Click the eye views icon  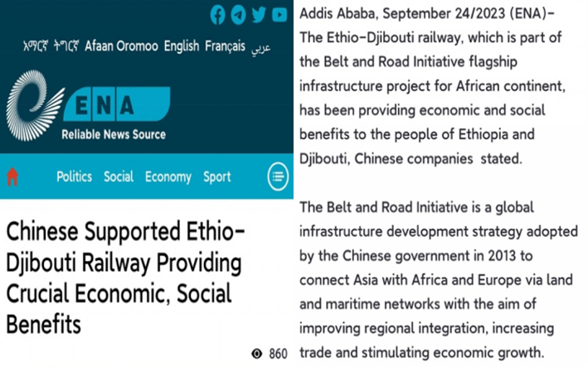(257, 353)
